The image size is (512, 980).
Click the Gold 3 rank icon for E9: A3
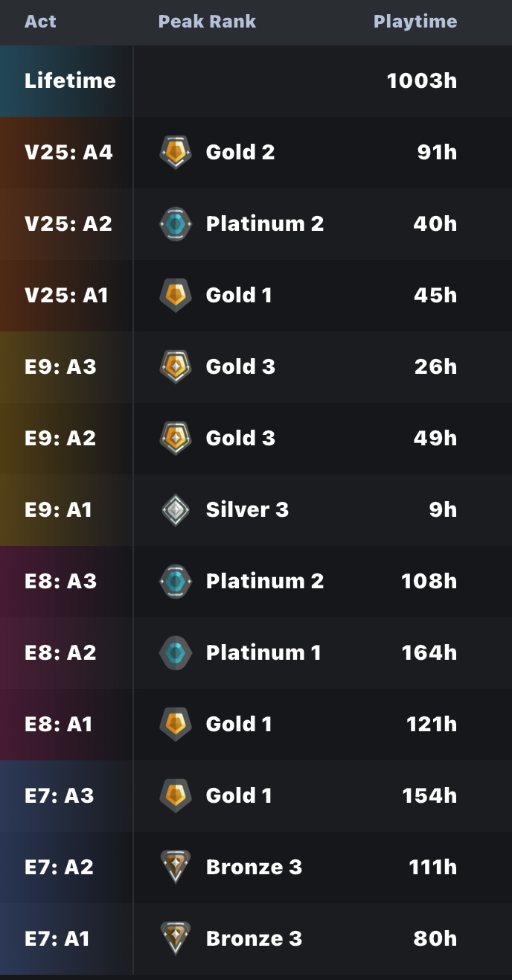coord(176,366)
